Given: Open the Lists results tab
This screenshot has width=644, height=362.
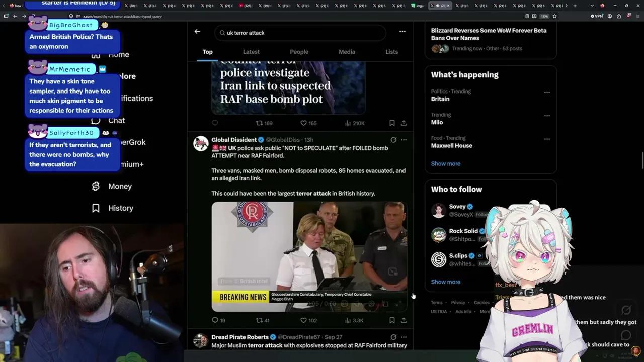Looking at the screenshot, I should pos(391,52).
